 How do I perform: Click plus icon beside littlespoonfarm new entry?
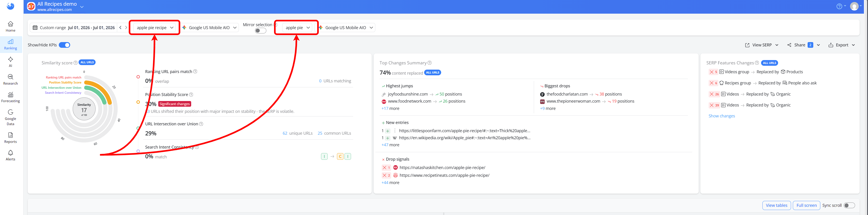point(388,131)
